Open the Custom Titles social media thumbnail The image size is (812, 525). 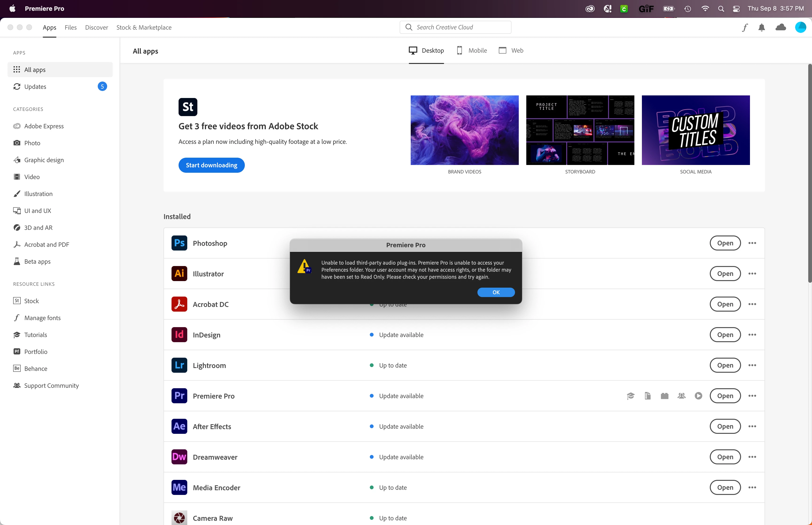pyautogui.click(x=695, y=130)
